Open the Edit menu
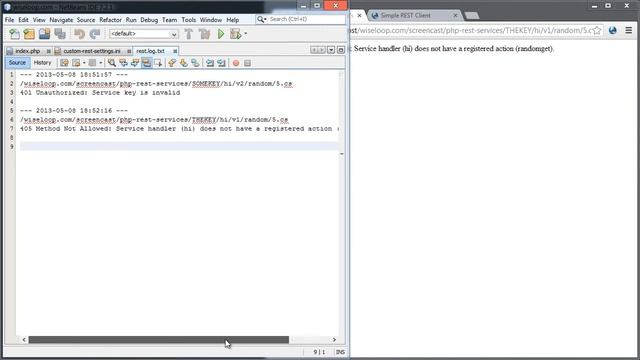This screenshot has width=640, height=360. coord(23,20)
